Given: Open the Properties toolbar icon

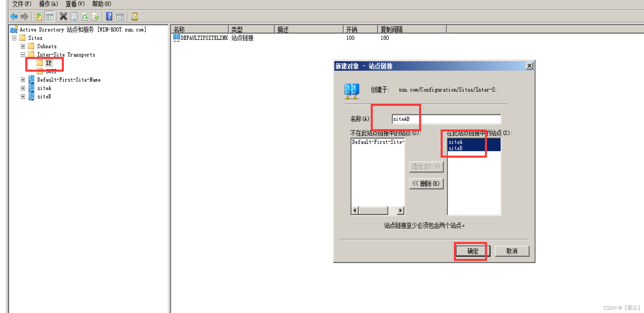Looking at the screenshot, I should [x=74, y=17].
